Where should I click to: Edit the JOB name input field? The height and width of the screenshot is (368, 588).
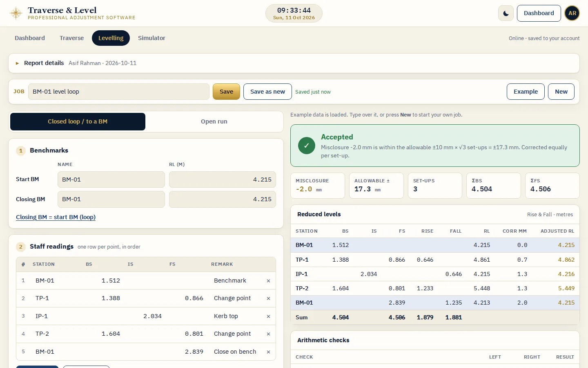(118, 92)
